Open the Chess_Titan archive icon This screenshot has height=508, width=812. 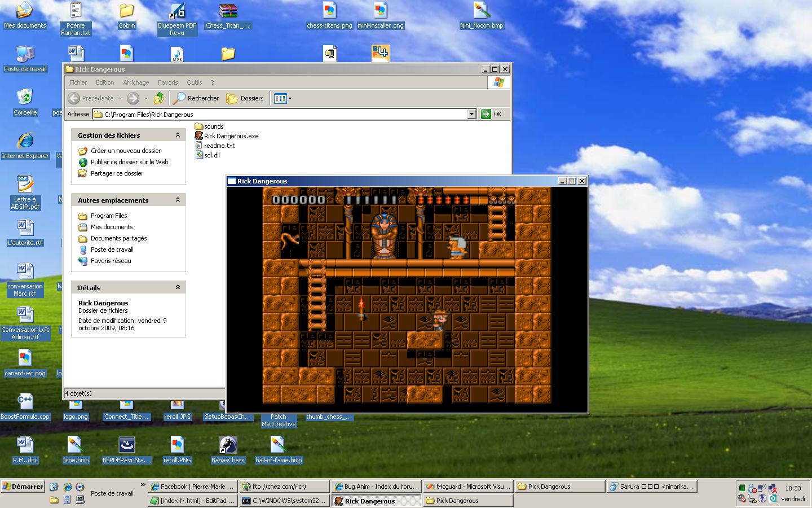[x=228, y=16]
